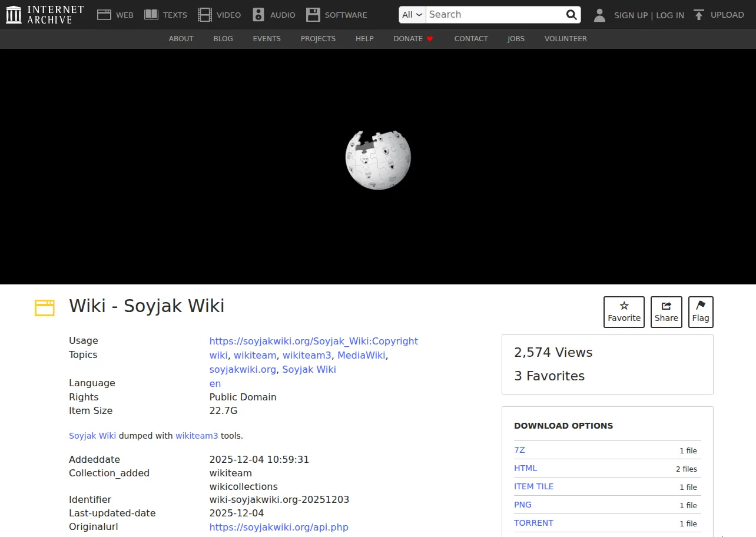Screen dimensions: 756x537
Task: Go to the Web section label
Action: 125,15
